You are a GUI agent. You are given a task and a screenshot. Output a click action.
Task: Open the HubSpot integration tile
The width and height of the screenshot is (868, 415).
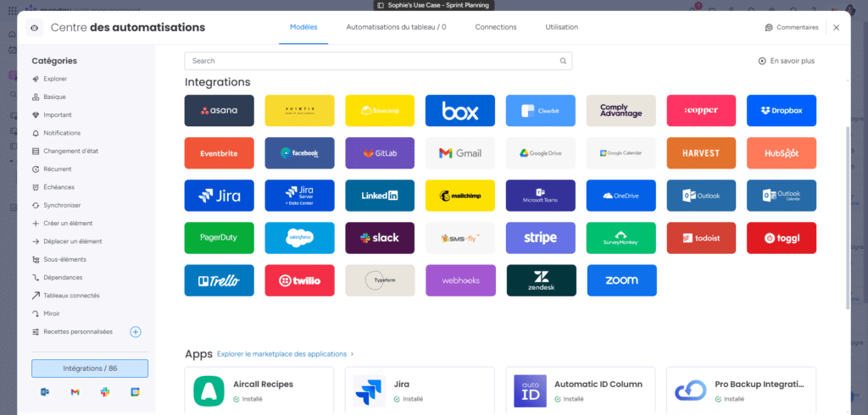point(782,153)
